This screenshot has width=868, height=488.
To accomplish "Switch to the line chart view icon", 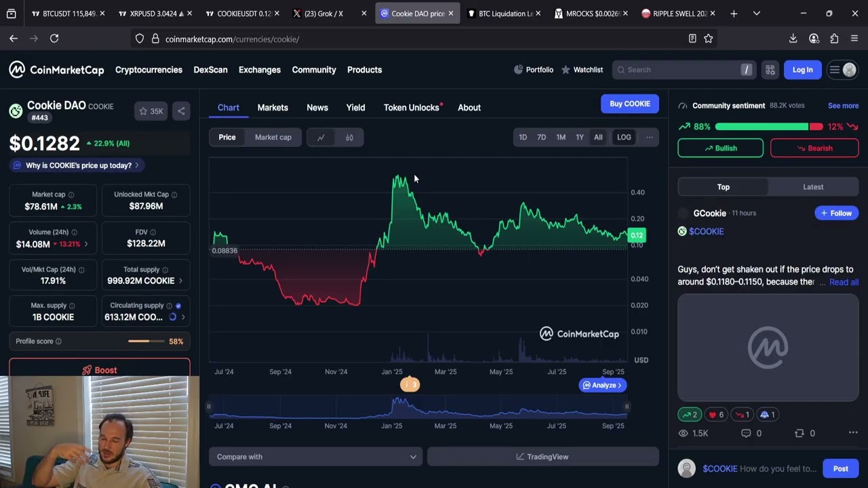I will coord(321,138).
